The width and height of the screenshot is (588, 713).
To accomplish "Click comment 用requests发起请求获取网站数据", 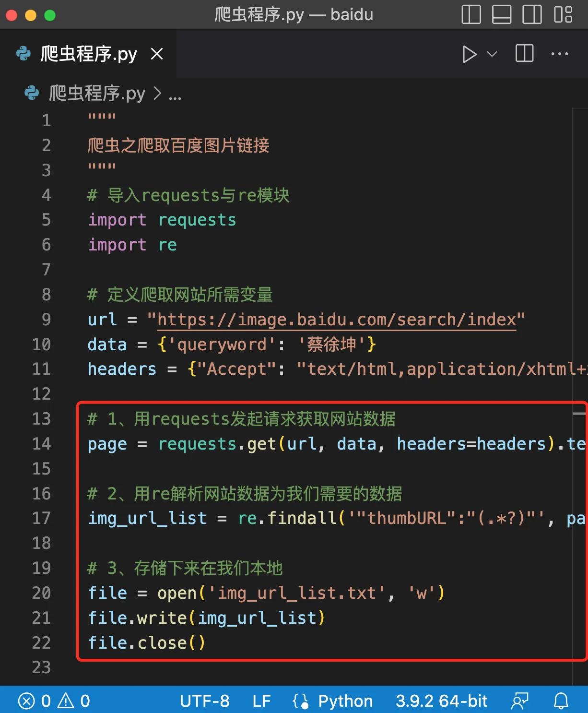I will coord(242,419).
